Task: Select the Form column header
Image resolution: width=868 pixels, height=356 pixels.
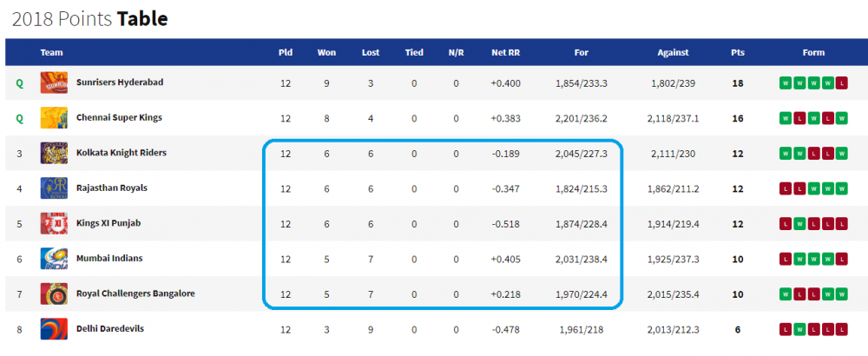Action: (x=813, y=53)
